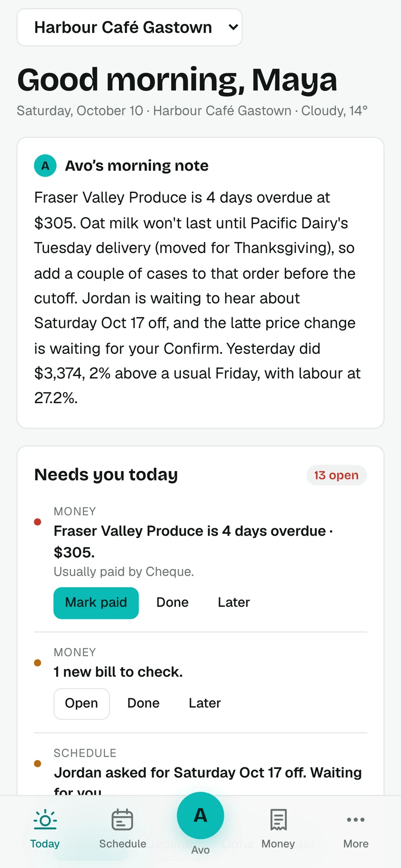The width and height of the screenshot is (401, 868).
Task: Open the Schedule calendar icon
Action: click(x=123, y=820)
